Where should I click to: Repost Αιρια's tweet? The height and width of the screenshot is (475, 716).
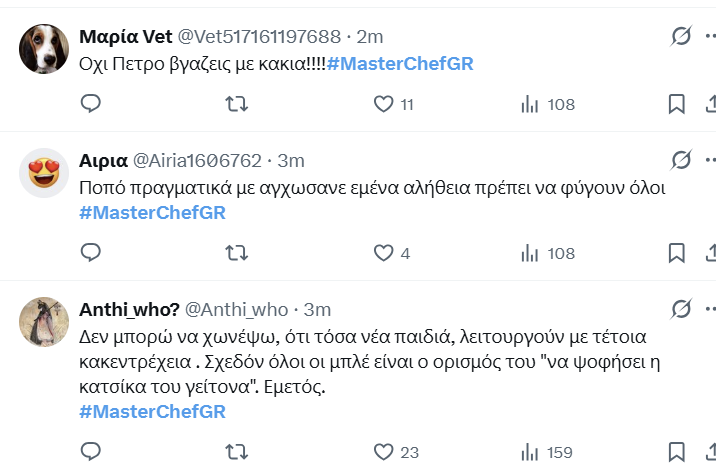point(237,254)
